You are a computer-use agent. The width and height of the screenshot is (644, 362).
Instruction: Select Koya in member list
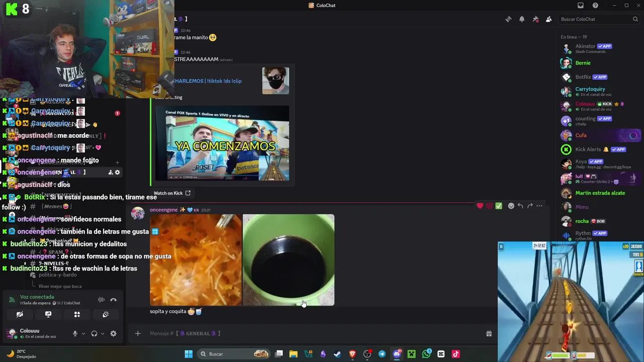(x=599, y=164)
